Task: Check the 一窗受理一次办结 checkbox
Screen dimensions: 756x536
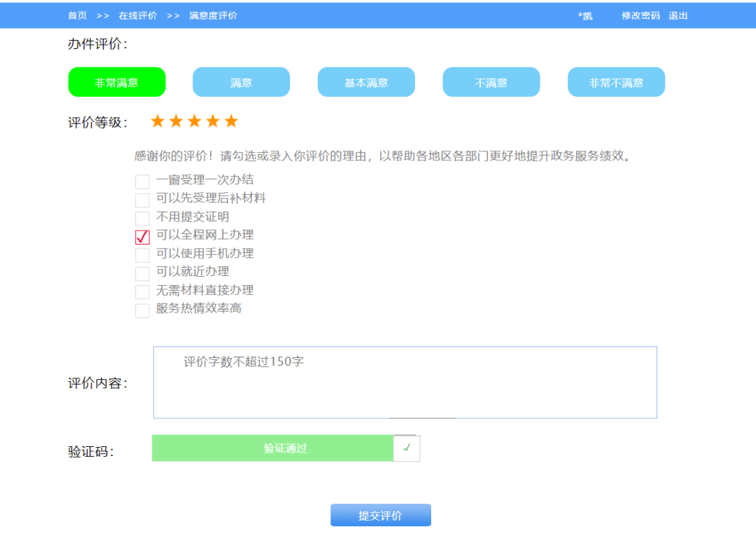Action: click(142, 180)
